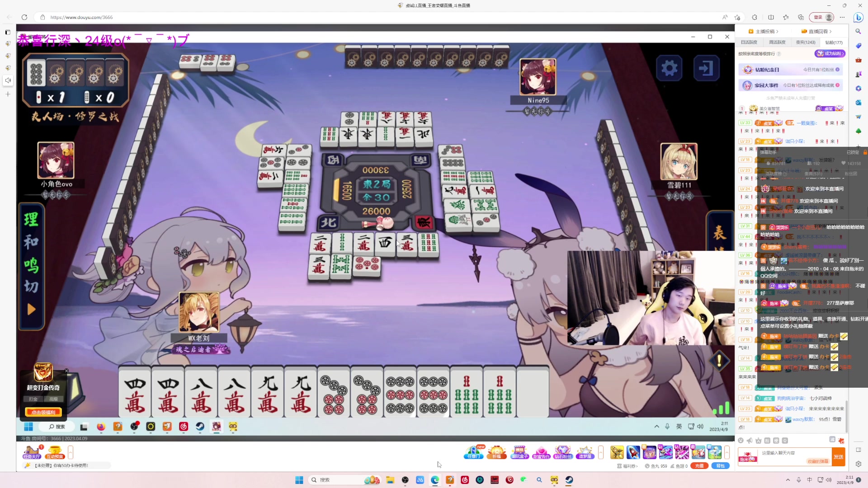Open the browser settings and more menu
Viewport: 868px width, 488px height.
tap(842, 17)
